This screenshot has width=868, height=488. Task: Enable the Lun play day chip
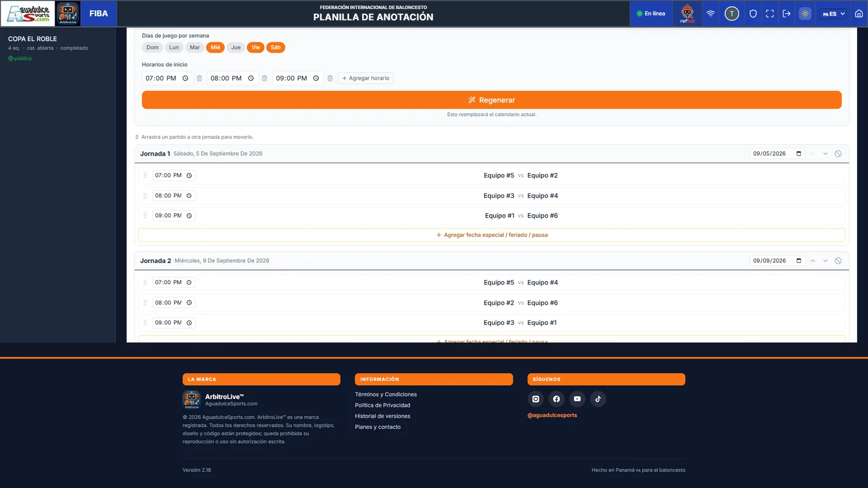(x=174, y=48)
